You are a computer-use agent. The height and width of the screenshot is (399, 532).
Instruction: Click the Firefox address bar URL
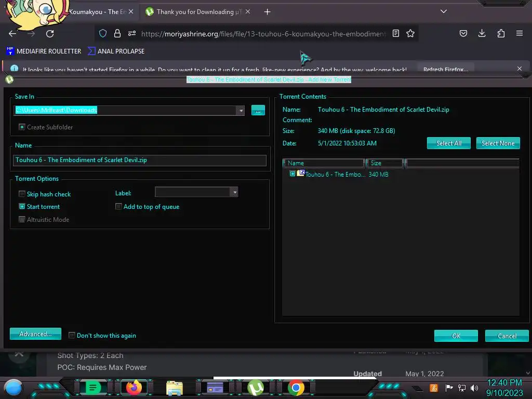point(263,34)
